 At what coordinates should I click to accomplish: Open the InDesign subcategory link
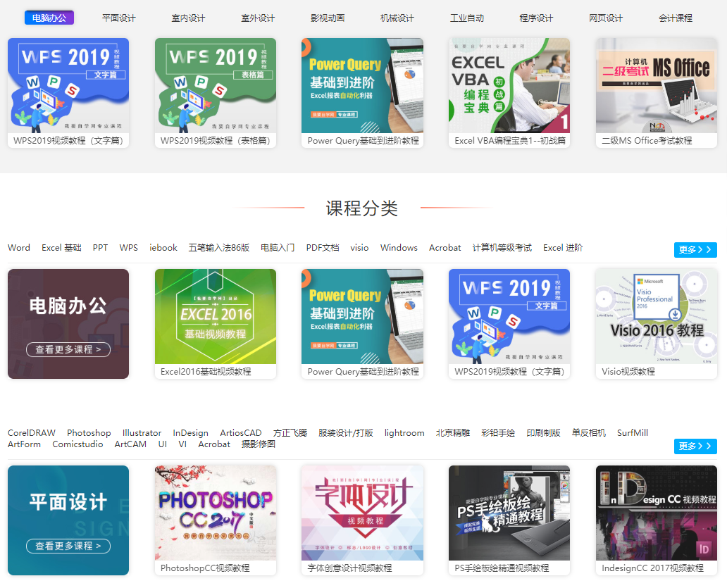coord(191,433)
